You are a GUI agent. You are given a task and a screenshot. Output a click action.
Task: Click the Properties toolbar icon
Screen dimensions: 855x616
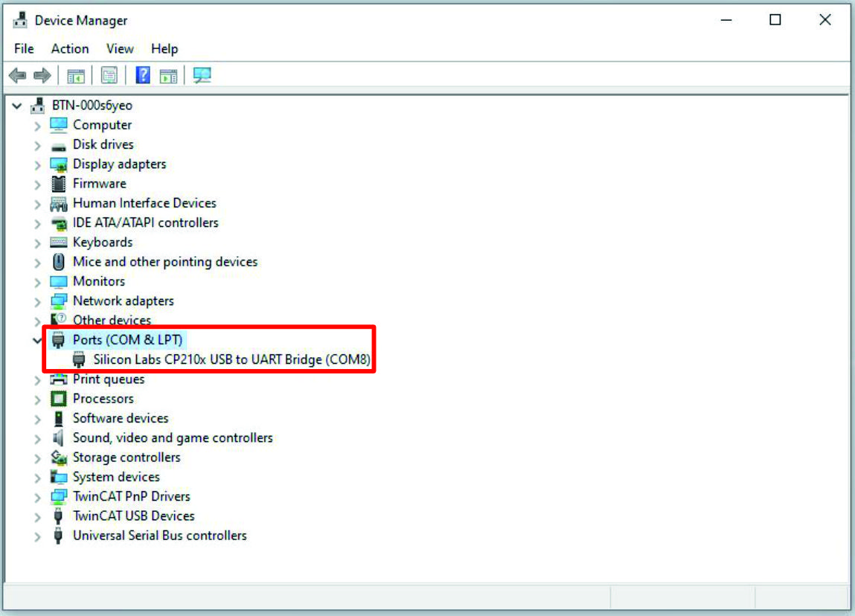coord(109,75)
